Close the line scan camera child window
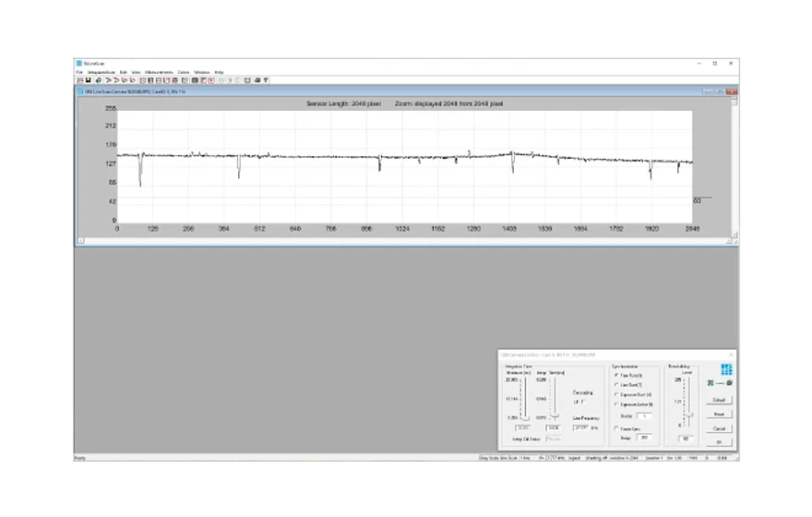 click(x=733, y=91)
